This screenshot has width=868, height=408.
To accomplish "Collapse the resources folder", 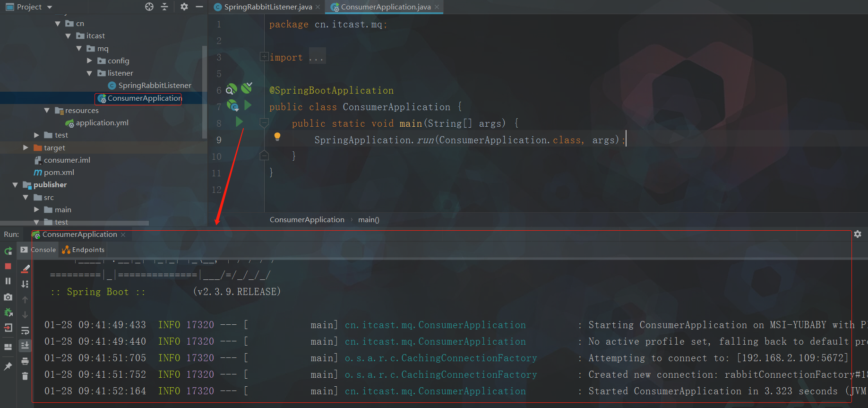I will tap(47, 110).
